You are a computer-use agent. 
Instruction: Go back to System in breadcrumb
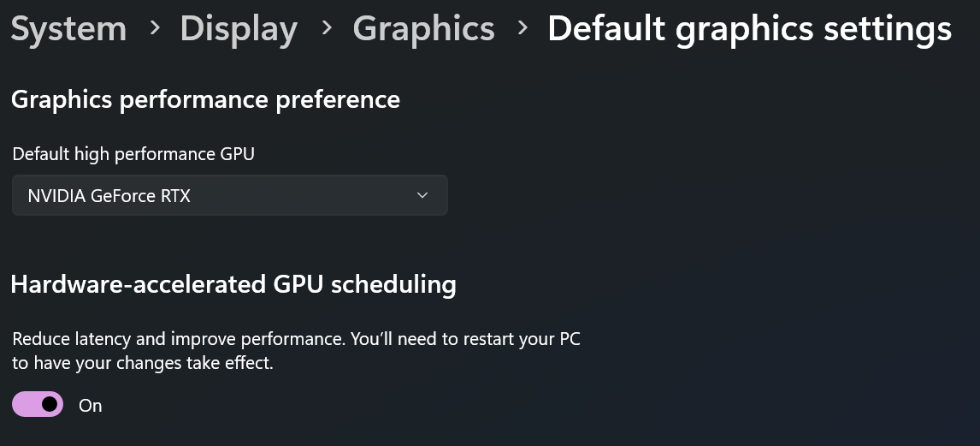click(x=68, y=28)
